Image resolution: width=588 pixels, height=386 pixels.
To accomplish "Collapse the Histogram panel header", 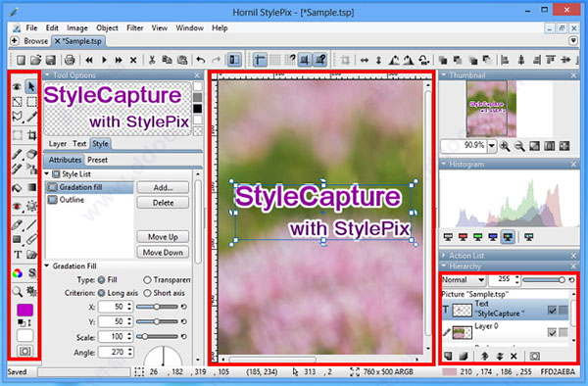I will click(444, 165).
